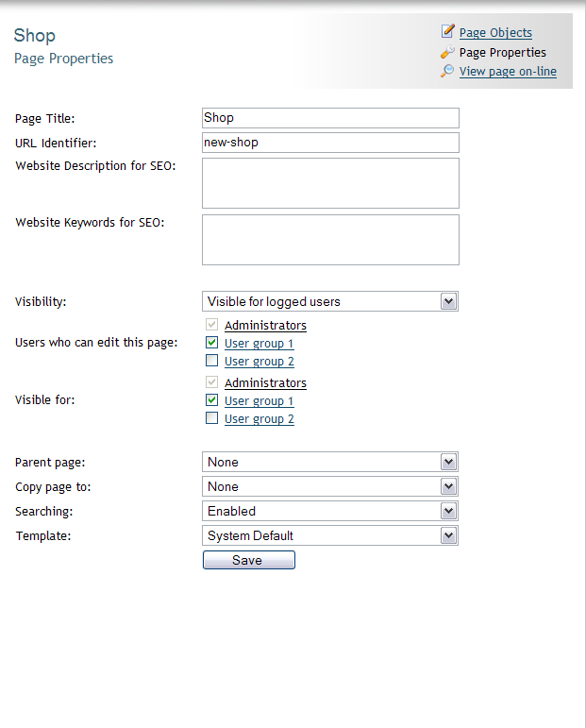Viewport: 586px width, 728px height.
Task: Expand the Visibility dropdown
Action: pyautogui.click(x=330, y=301)
